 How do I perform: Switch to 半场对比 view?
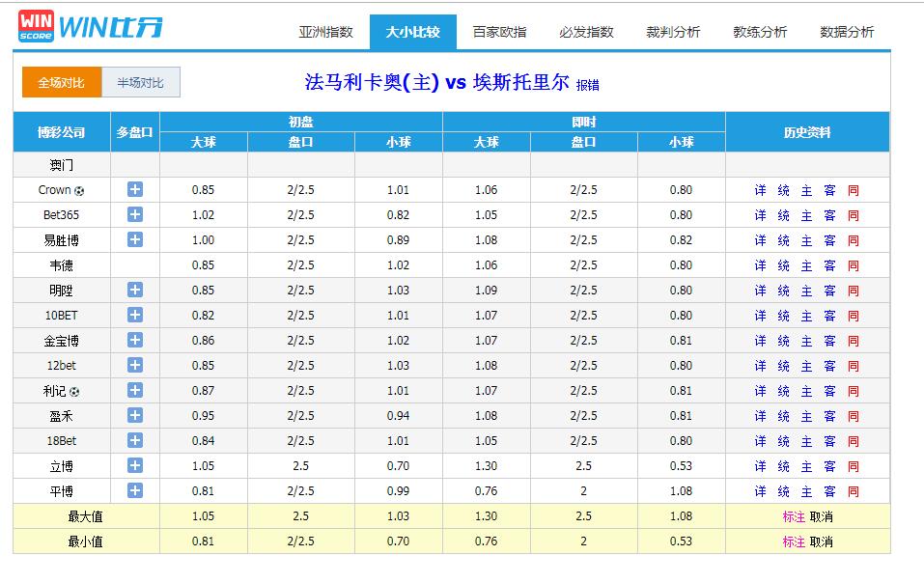[x=141, y=82]
